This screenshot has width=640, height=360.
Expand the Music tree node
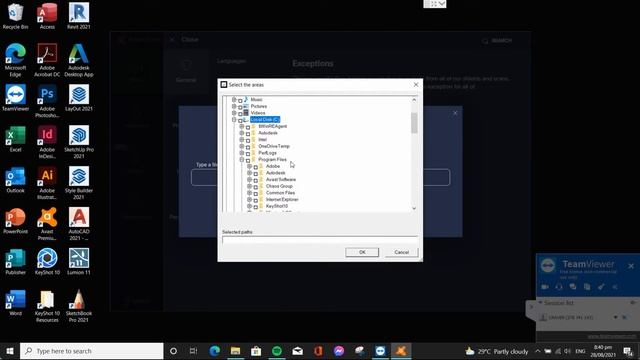234,100
